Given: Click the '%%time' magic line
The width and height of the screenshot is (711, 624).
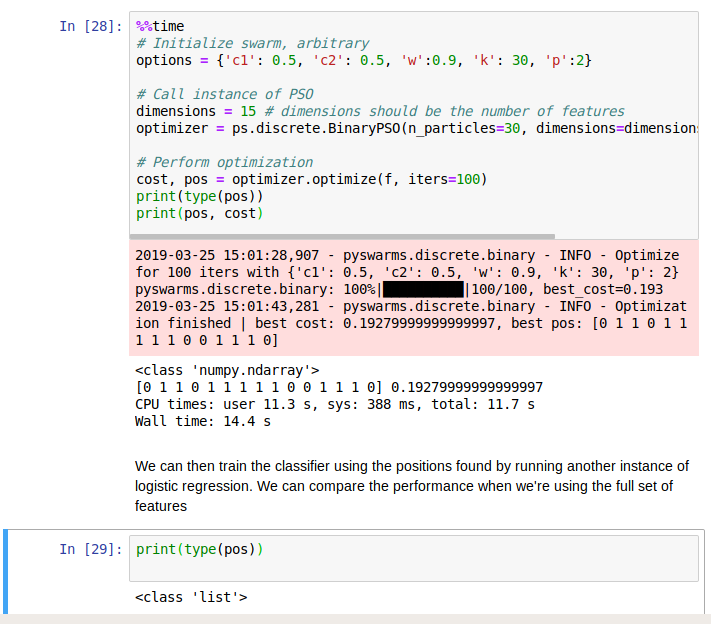Looking at the screenshot, I should [160, 26].
